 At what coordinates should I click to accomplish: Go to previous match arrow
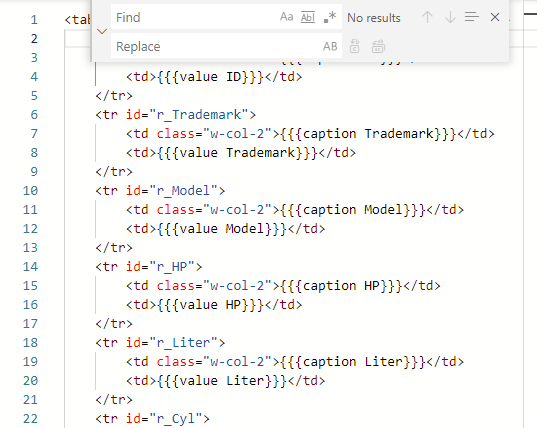click(427, 17)
